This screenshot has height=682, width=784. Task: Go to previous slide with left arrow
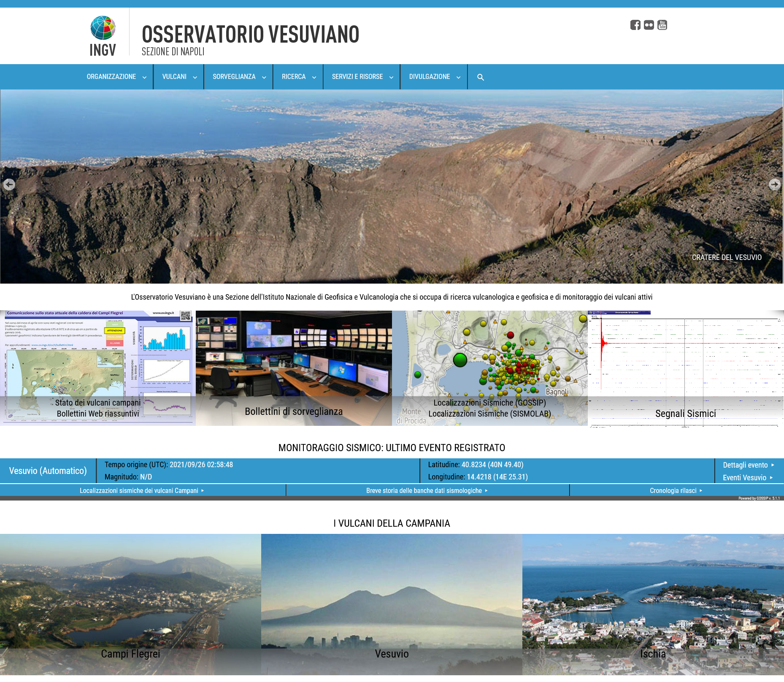[x=9, y=184]
